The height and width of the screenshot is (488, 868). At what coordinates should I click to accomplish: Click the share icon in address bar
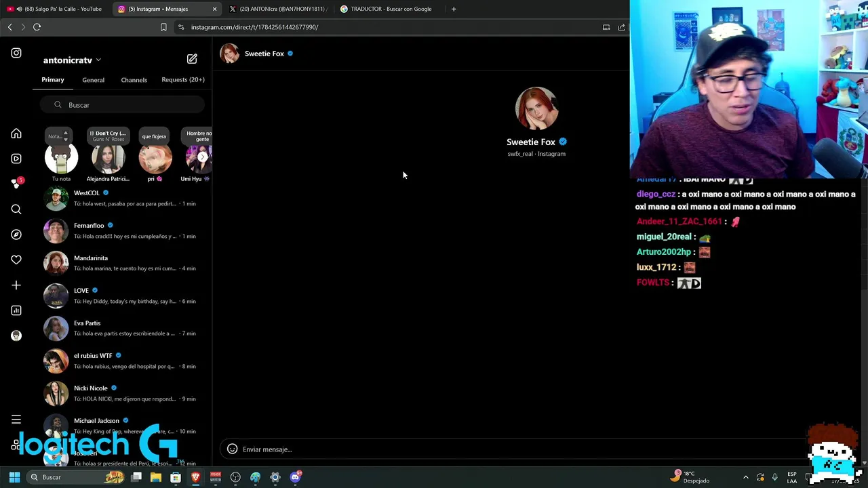(x=621, y=27)
